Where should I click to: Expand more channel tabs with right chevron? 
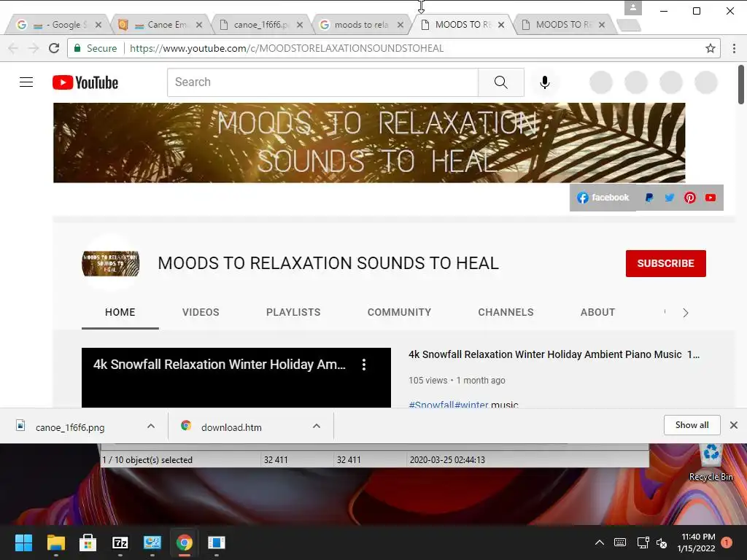[x=686, y=313]
